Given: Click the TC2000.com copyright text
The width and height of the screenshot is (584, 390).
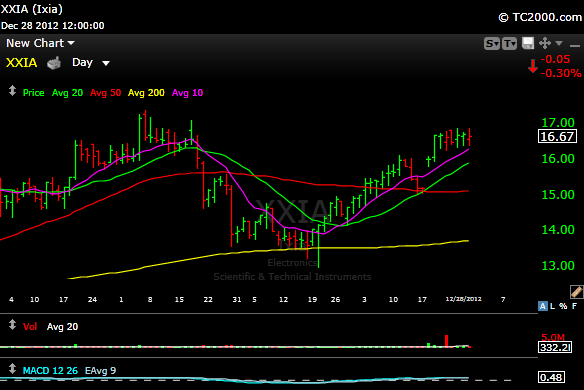Looking at the screenshot, I should [x=540, y=17].
